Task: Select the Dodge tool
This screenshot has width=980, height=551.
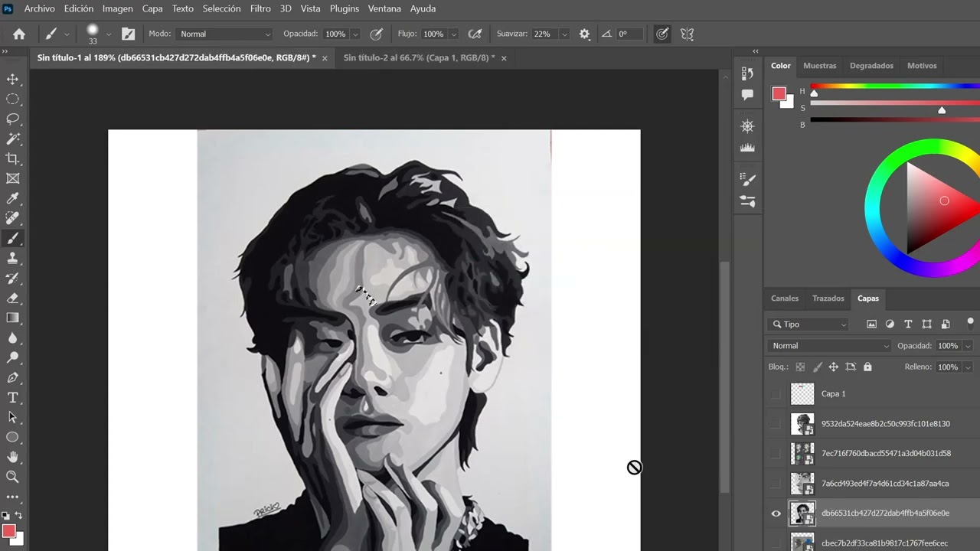Action: click(x=12, y=357)
